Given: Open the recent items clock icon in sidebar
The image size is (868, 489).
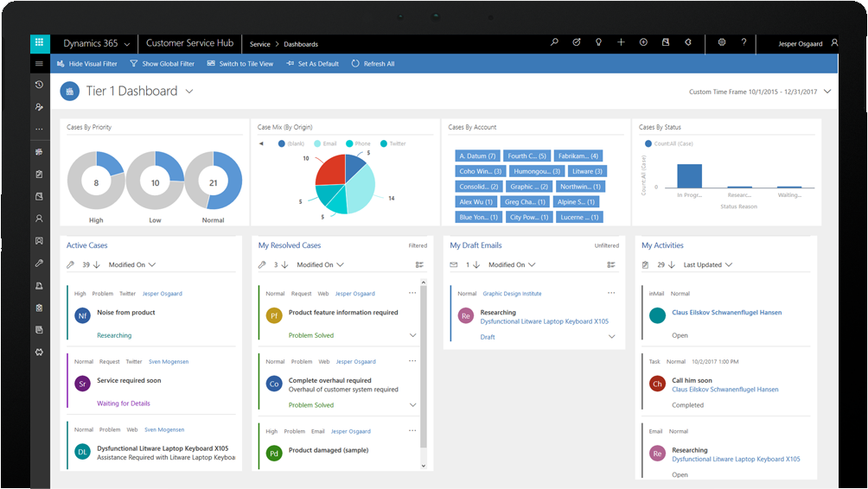Looking at the screenshot, I should tap(39, 85).
